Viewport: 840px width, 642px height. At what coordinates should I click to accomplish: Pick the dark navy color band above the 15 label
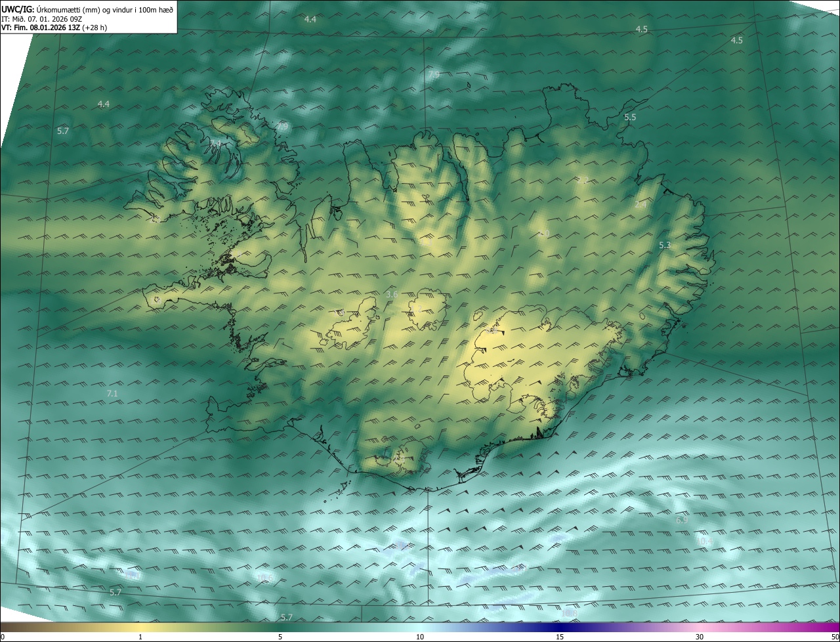pos(560,628)
